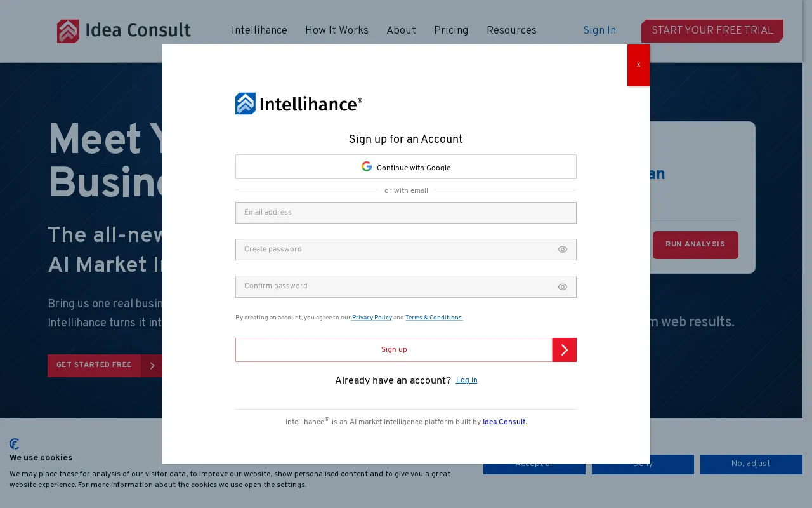Screen dimensions: 812x508
Task: Click the We use cookies heading
Action: 41,458
